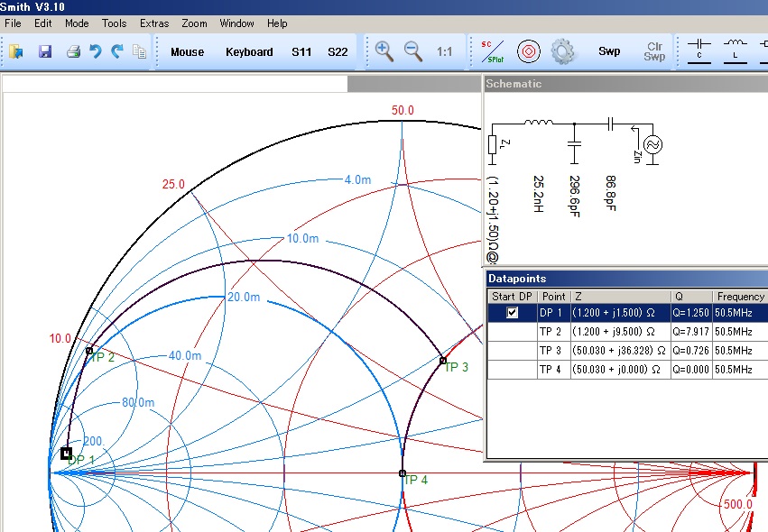Screen dimensions: 768x532
Task: Zoom out with the magnifier minus icon
Action: click(413, 51)
